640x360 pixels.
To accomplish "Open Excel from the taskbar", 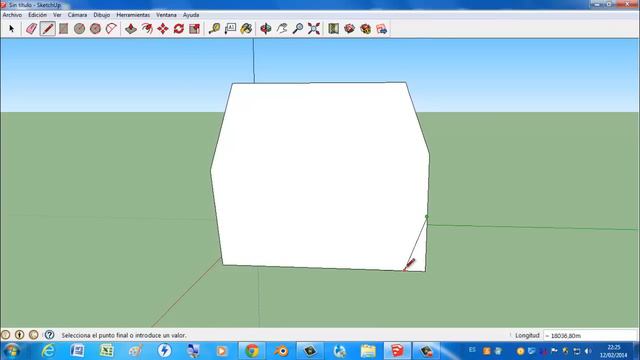I will pos(107,351).
